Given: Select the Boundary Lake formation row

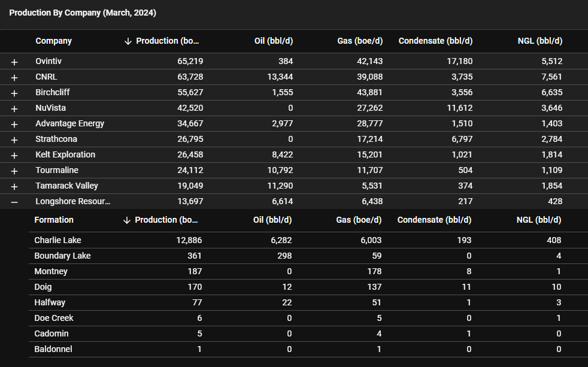Looking at the screenshot, I should click(308, 256).
